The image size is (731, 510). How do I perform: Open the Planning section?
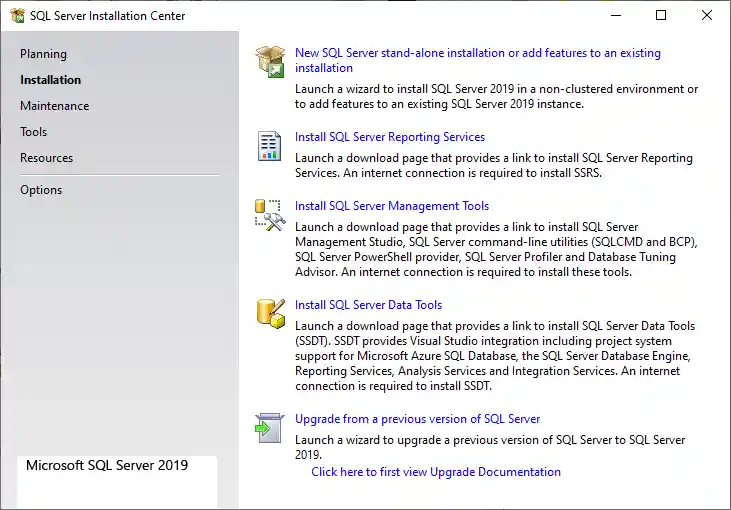pyautogui.click(x=43, y=54)
